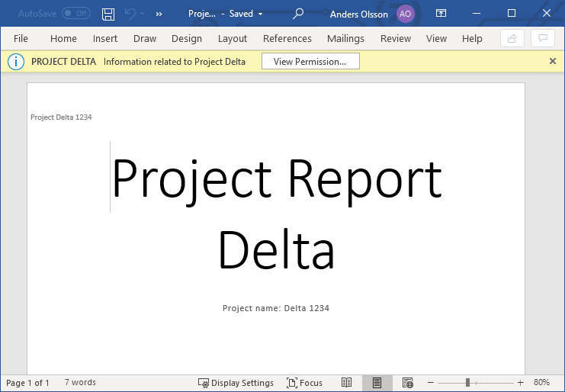565x392 pixels.
Task: Open the File menu
Action: tap(21, 38)
